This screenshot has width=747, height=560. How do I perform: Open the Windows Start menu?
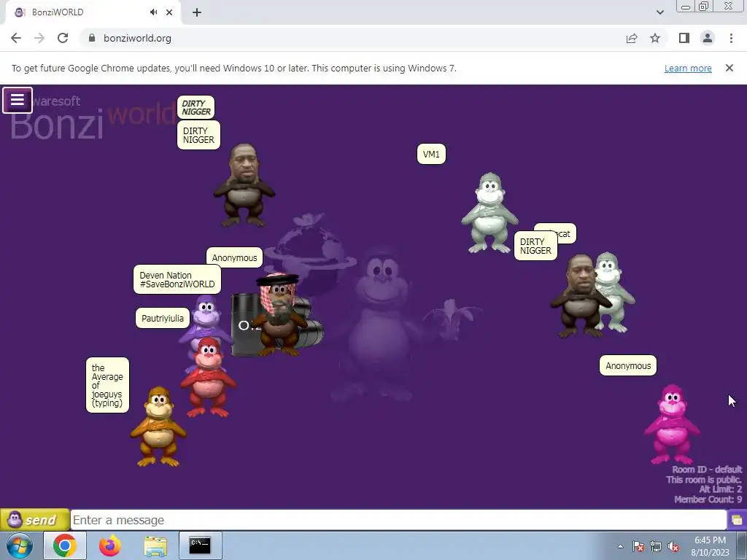(x=20, y=545)
